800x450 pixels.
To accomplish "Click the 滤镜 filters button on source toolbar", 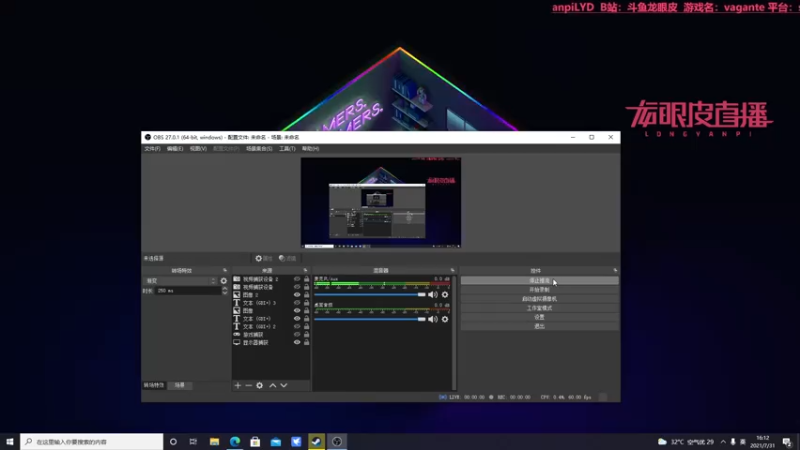I will coord(288,258).
